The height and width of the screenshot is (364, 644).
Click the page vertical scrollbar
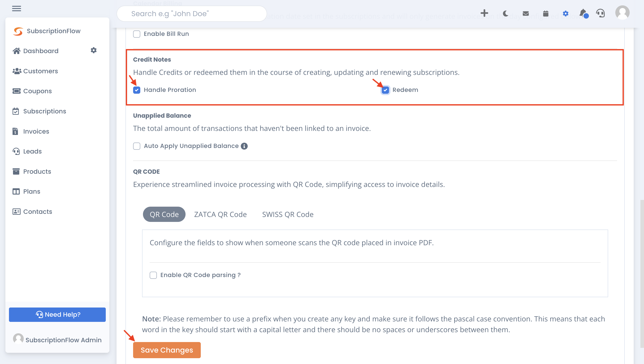pyautogui.click(x=642, y=274)
